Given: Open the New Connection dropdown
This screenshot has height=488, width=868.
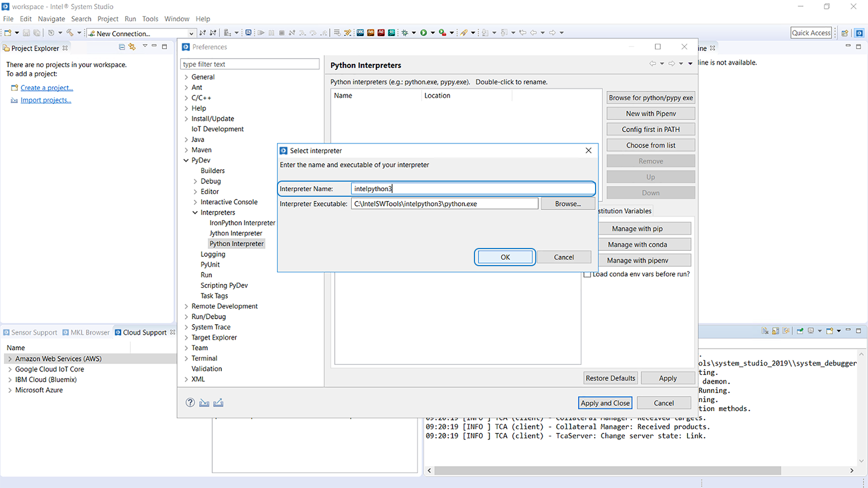Looking at the screenshot, I should click(191, 33).
